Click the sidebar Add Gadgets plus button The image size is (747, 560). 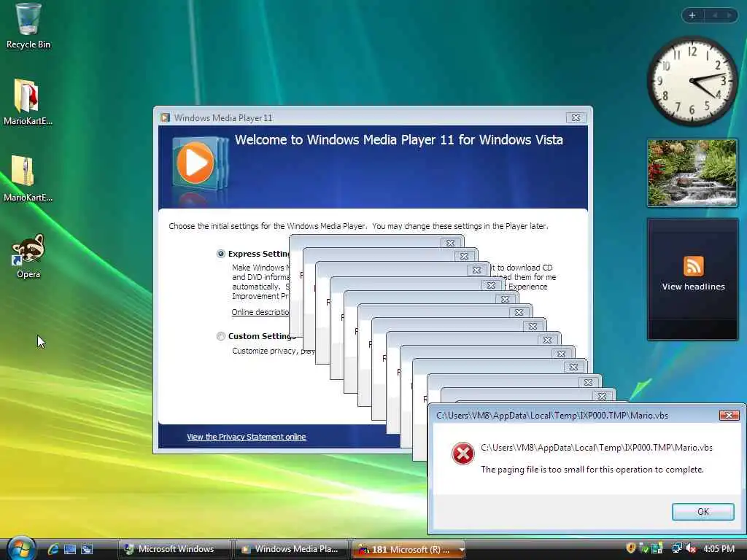click(692, 15)
